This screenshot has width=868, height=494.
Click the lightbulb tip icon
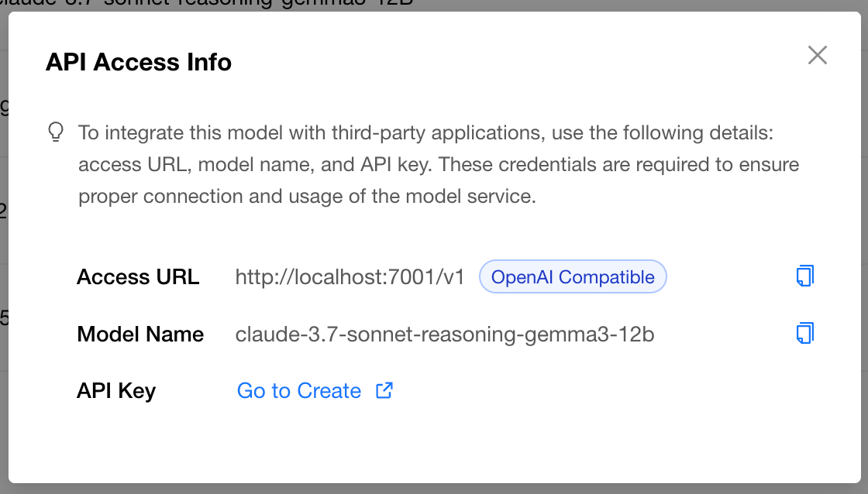pos(56,132)
